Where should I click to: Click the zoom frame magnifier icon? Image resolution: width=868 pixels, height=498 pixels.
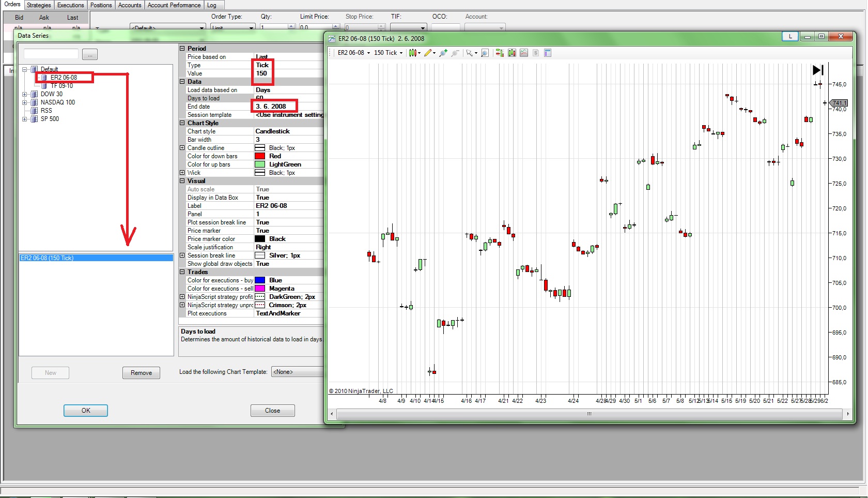click(485, 53)
